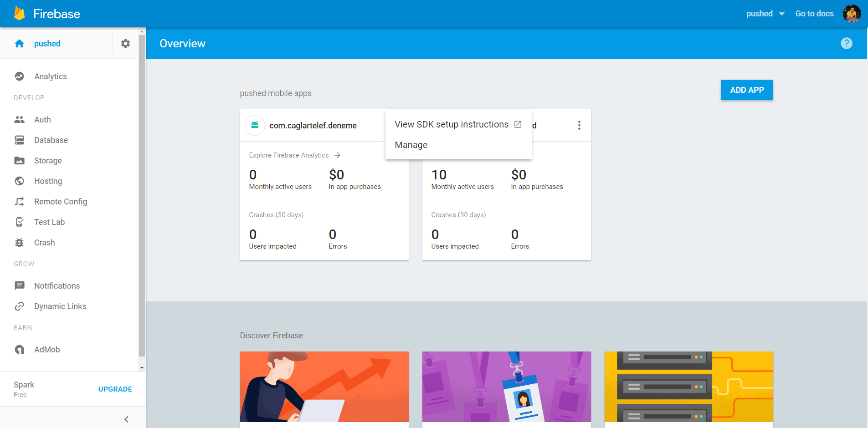Click the Overview page title

(182, 44)
